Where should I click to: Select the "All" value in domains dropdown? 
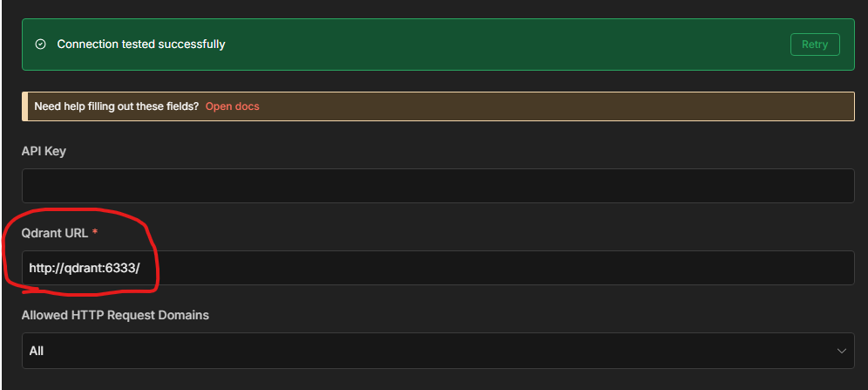click(x=37, y=351)
